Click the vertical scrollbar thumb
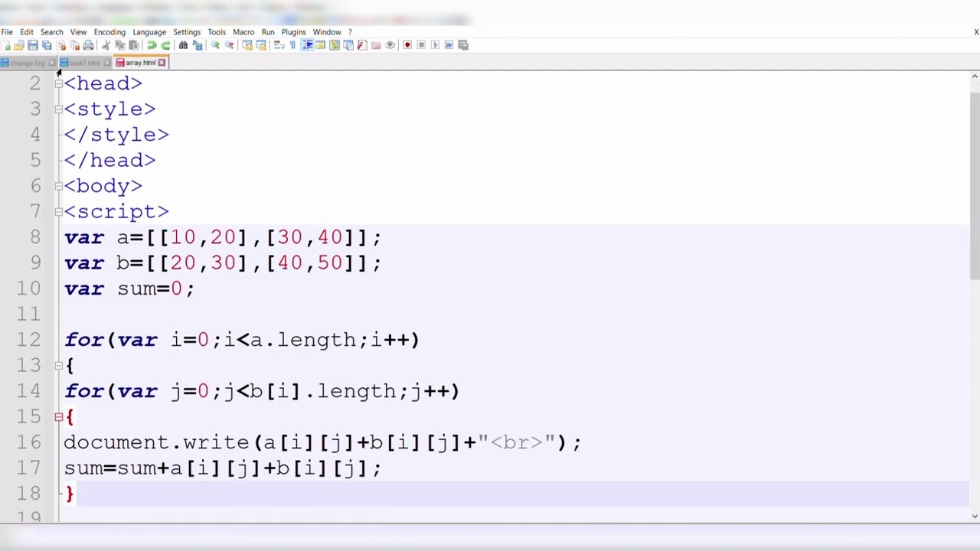 tap(975, 187)
